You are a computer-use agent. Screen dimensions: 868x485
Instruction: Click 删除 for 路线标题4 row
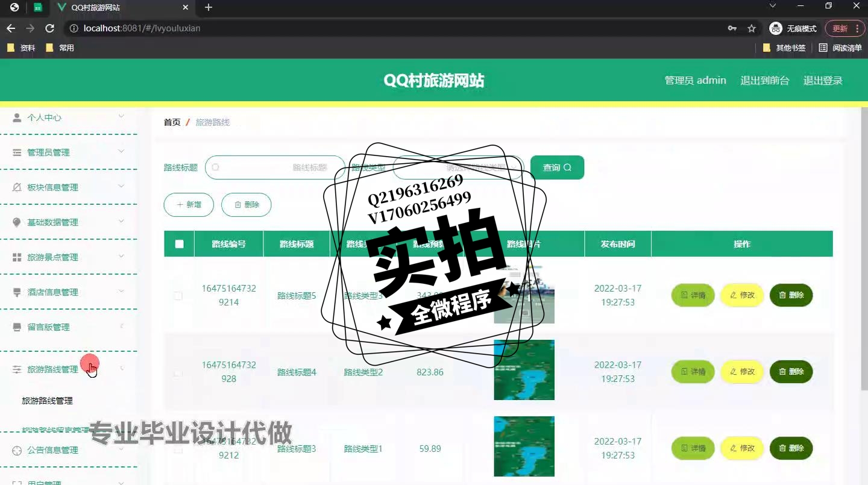pyautogui.click(x=791, y=372)
